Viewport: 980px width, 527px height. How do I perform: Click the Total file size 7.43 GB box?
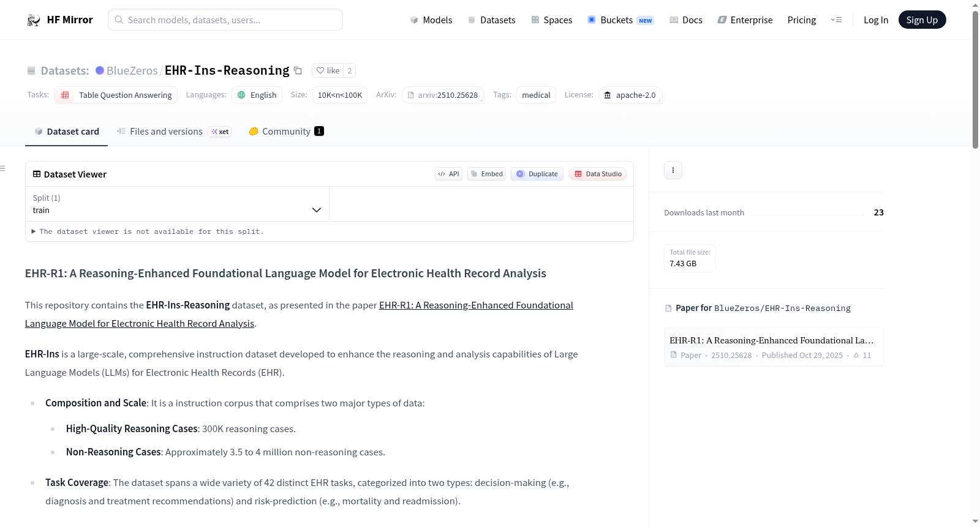[x=690, y=258]
